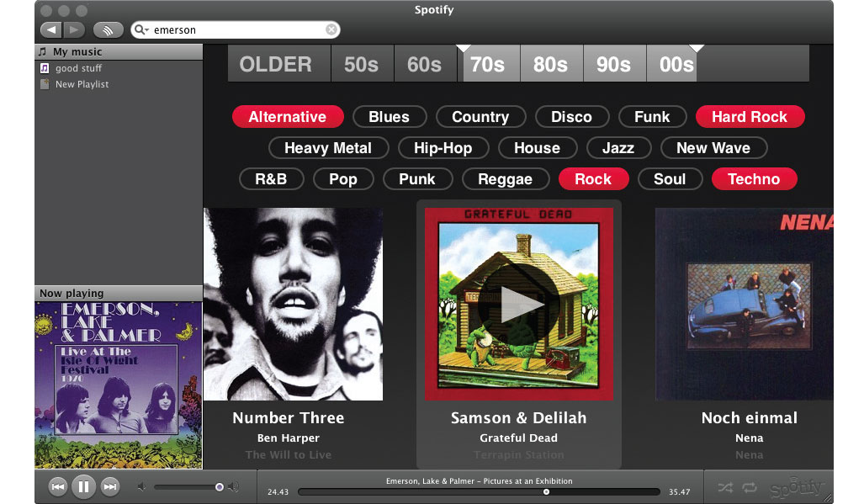Open the Ben Harper album cover
The height and width of the screenshot is (504, 864).
(x=293, y=304)
